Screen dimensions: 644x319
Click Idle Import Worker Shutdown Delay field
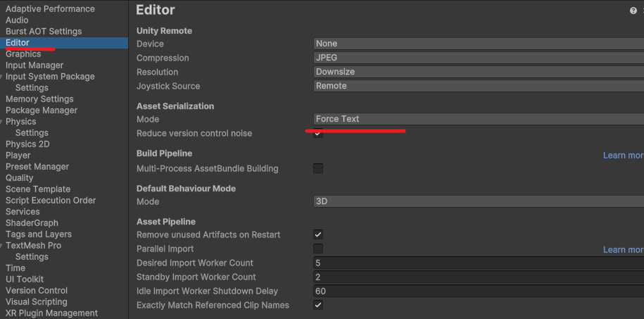pyautogui.click(x=479, y=291)
